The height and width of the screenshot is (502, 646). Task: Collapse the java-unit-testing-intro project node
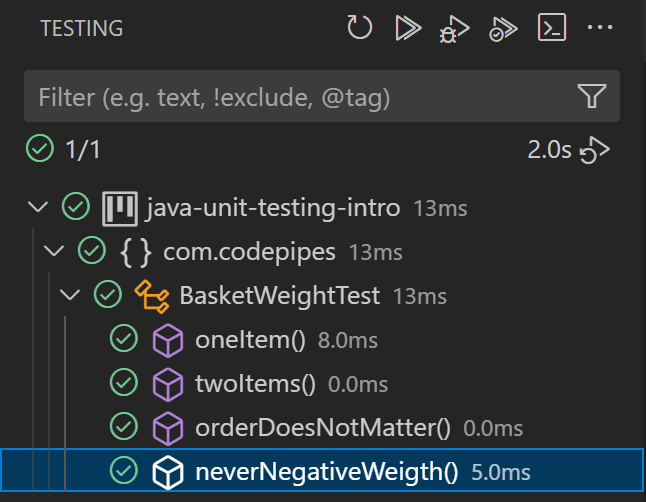click(38, 206)
